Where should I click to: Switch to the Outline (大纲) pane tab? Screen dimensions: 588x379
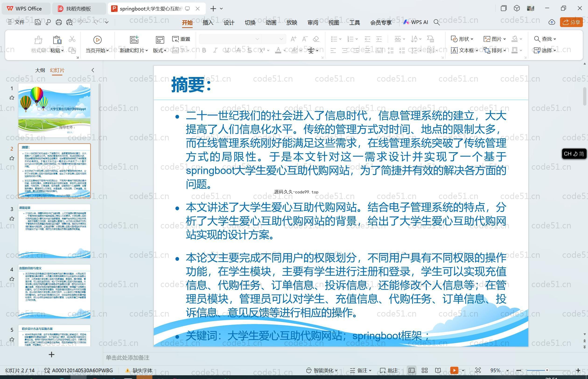point(40,70)
